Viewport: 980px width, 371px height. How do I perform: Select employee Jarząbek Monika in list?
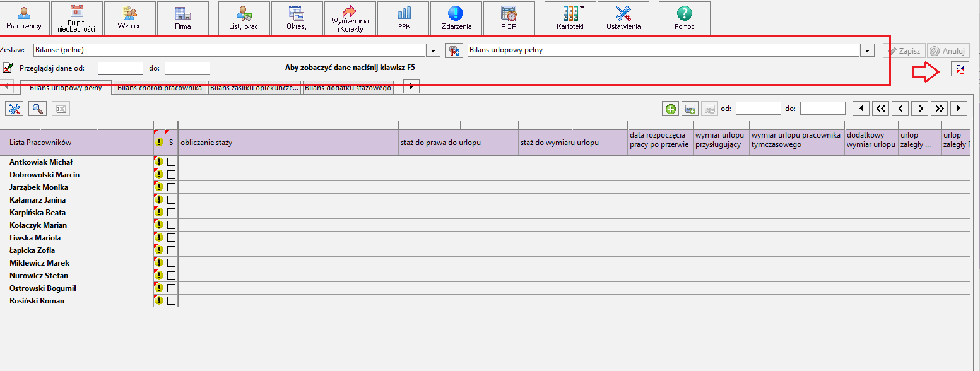point(39,187)
